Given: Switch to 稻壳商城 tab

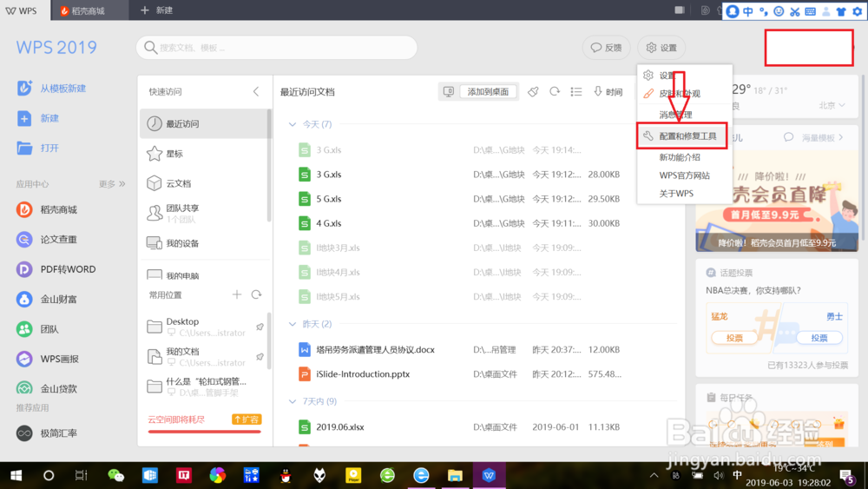Looking at the screenshot, I should pos(89,10).
